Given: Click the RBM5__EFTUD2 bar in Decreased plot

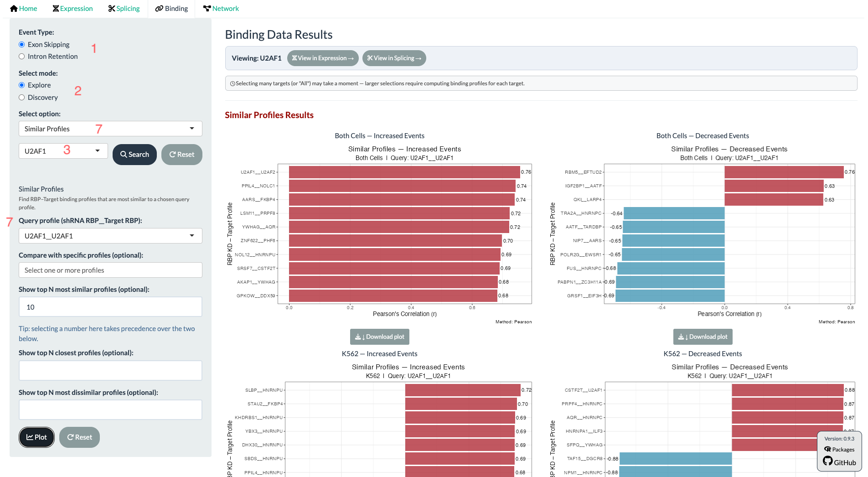Looking at the screenshot, I should 784,172.
